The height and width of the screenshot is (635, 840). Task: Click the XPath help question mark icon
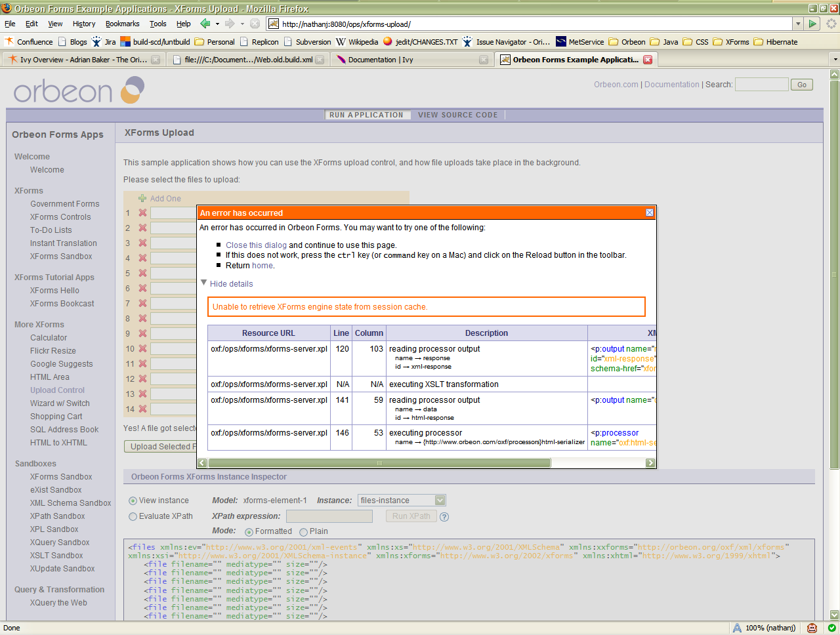click(444, 516)
